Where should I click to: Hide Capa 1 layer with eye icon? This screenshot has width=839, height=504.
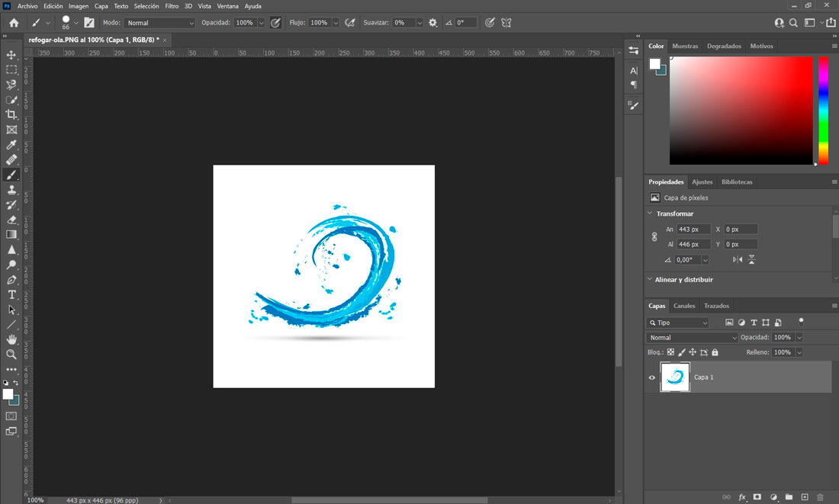tap(651, 377)
